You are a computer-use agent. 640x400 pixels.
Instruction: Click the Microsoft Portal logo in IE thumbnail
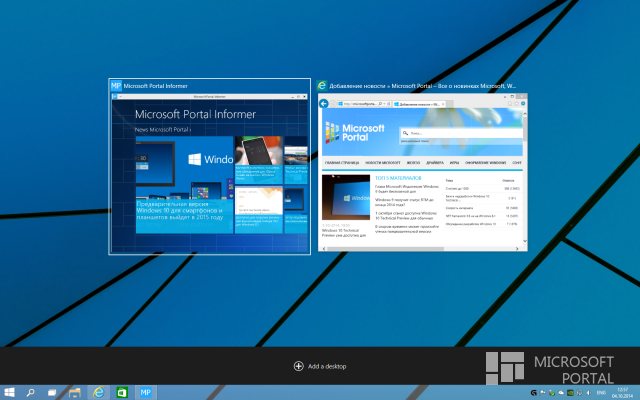pos(354,133)
